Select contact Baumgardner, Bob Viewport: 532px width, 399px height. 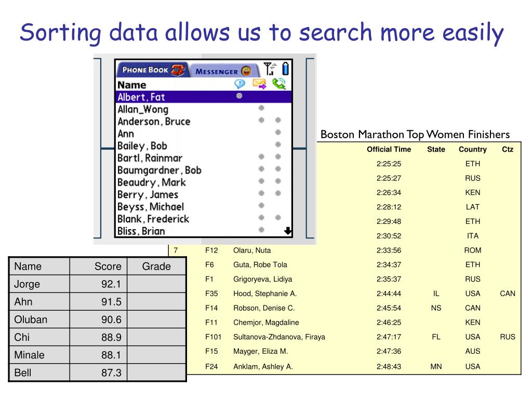[204, 170]
